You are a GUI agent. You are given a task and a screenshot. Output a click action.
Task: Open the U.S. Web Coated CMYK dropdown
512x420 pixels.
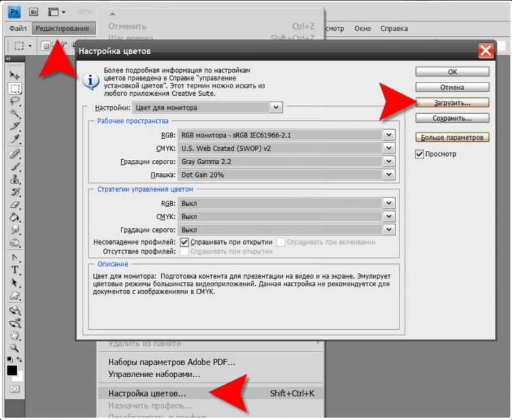[286, 148]
